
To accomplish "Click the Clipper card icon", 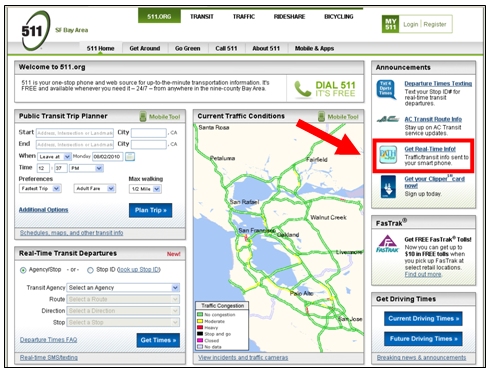I will 388,187.
